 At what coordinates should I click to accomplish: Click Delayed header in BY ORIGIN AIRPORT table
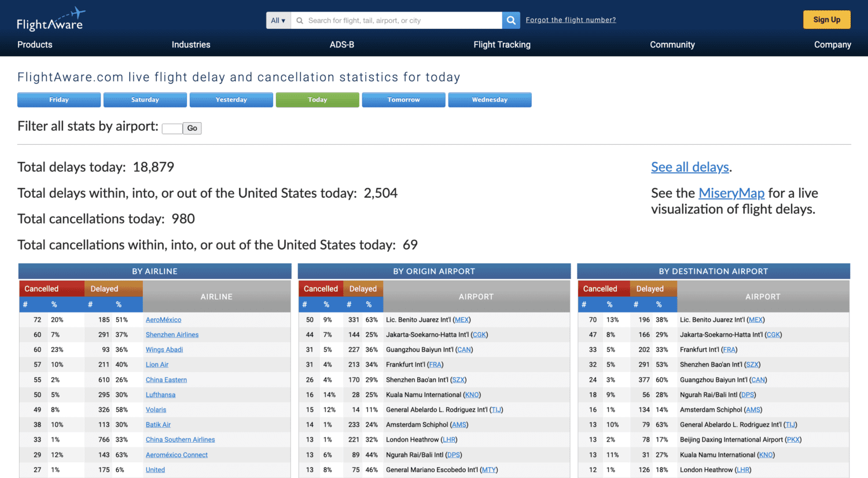pos(363,289)
